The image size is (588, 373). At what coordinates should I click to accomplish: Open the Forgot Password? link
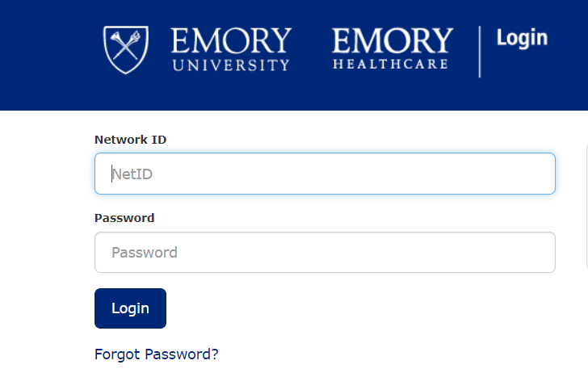click(157, 354)
